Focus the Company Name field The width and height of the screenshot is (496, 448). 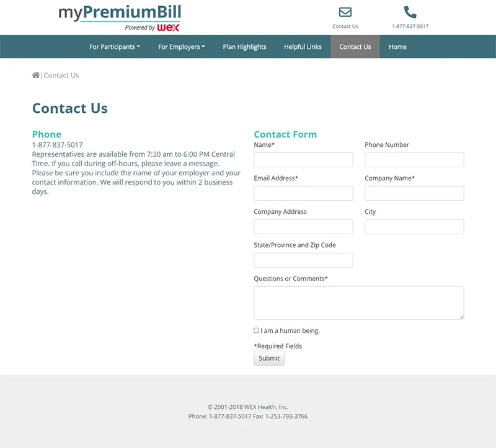pos(414,193)
